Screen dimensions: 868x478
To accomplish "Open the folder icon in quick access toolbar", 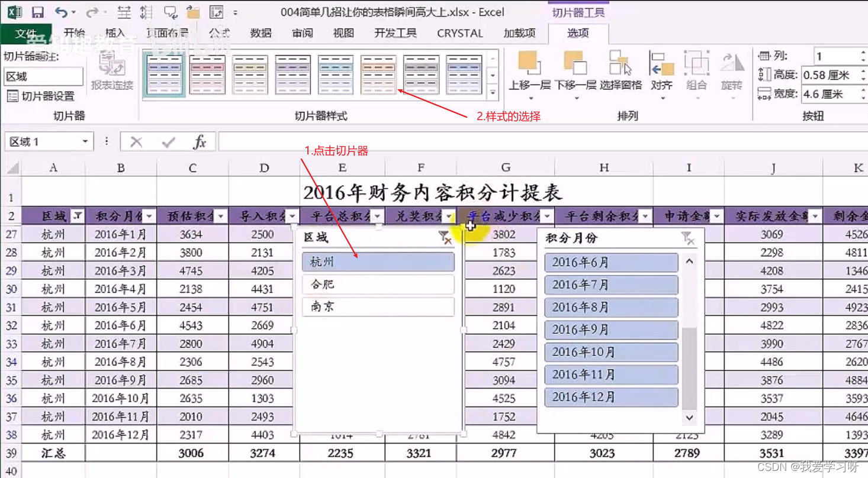I will [x=193, y=12].
